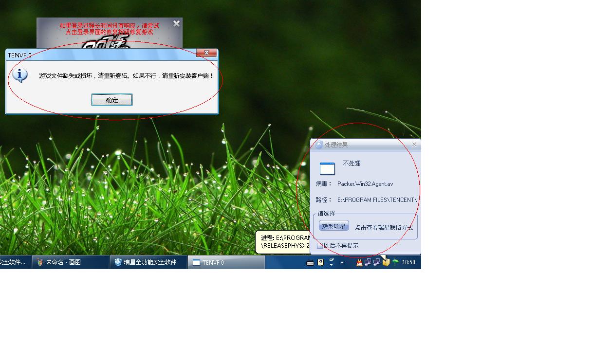The height and width of the screenshot is (364, 593).
Task: Switch to TENVF 0 taskbar button
Action: pyautogui.click(x=226, y=262)
